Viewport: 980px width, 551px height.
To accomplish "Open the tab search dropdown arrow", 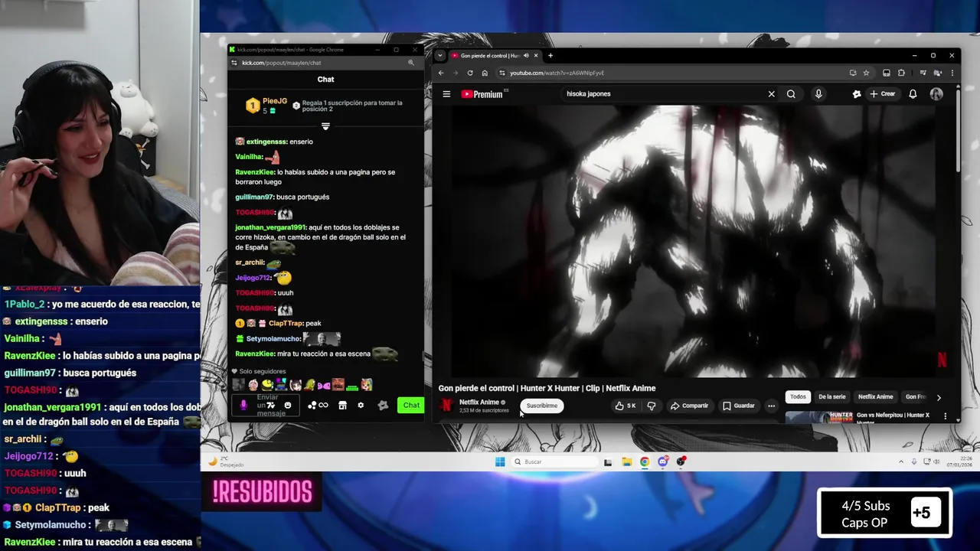I will [x=440, y=55].
